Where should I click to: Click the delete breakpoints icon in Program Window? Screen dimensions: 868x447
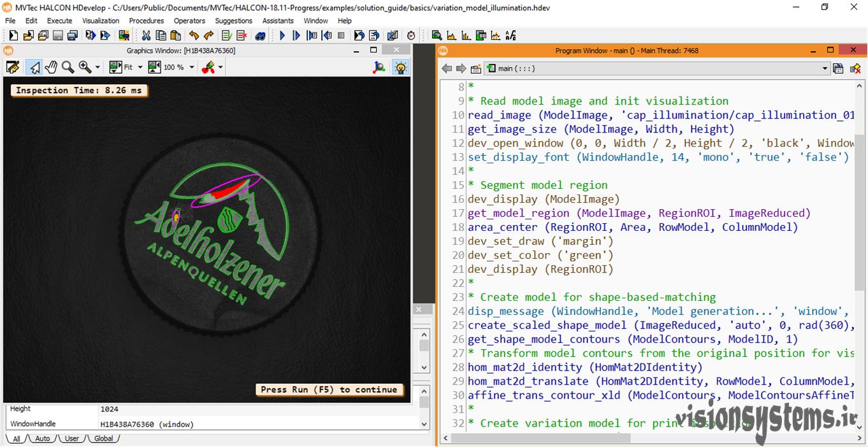click(x=856, y=68)
